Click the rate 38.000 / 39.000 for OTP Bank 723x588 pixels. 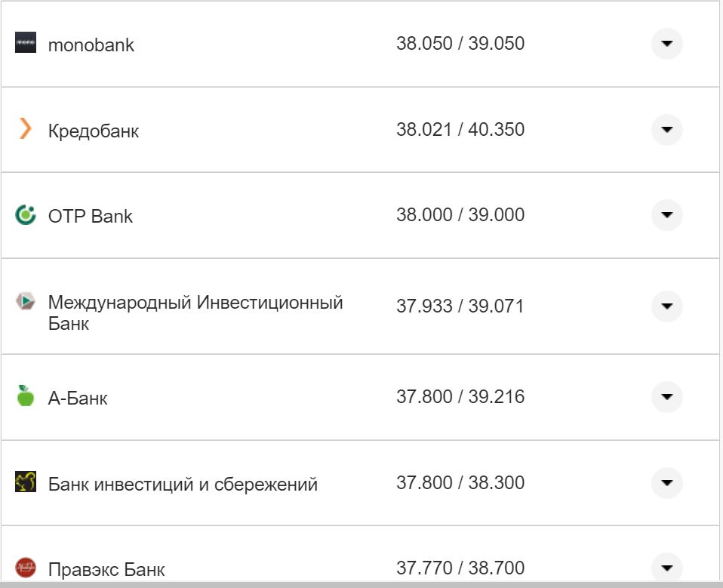point(461,215)
